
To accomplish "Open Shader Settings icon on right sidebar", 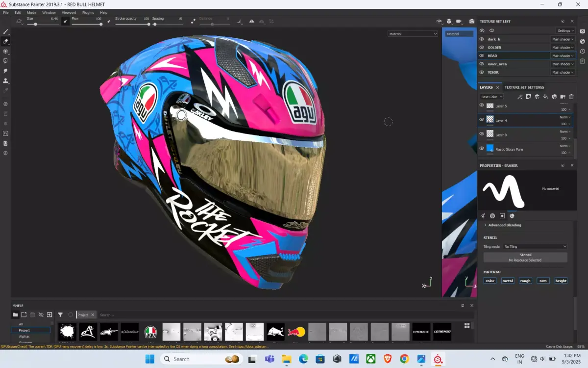I will (x=582, y=41).
